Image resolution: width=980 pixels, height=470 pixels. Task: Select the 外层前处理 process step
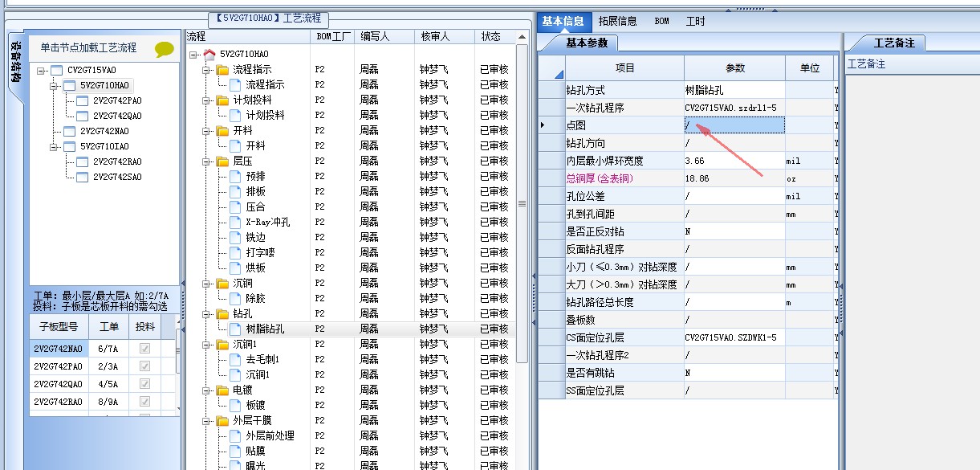[270, 435]
